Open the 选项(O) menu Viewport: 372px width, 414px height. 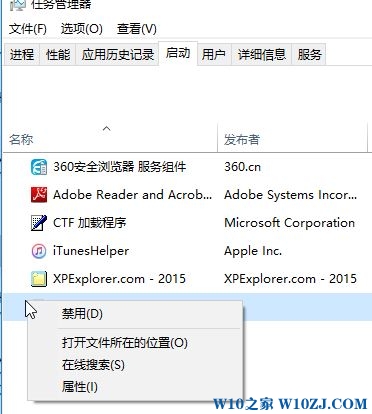(82, 29)
